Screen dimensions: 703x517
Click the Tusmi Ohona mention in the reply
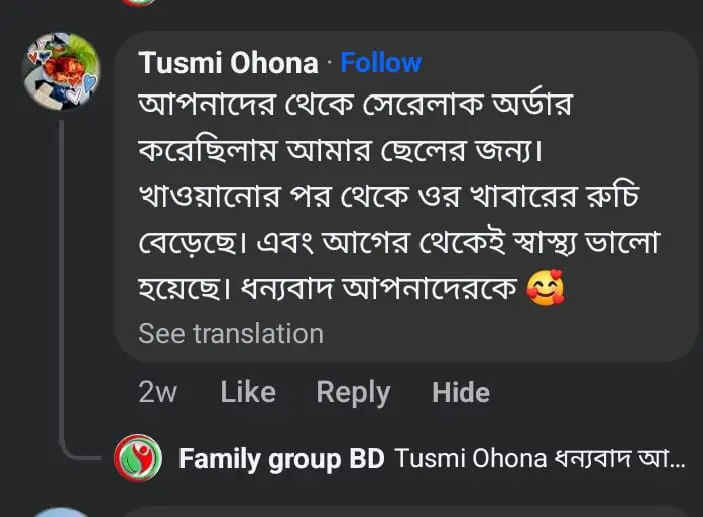pyautogui.click(x=471, y=459)
